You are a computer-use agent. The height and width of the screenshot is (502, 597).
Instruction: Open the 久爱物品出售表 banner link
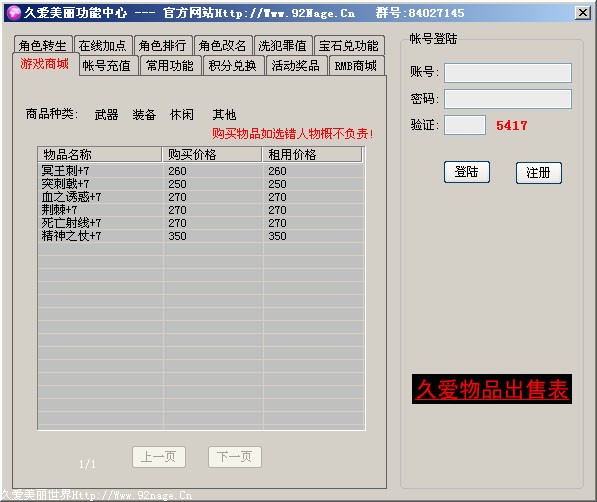pyautogui.click(x=492, y=389)
